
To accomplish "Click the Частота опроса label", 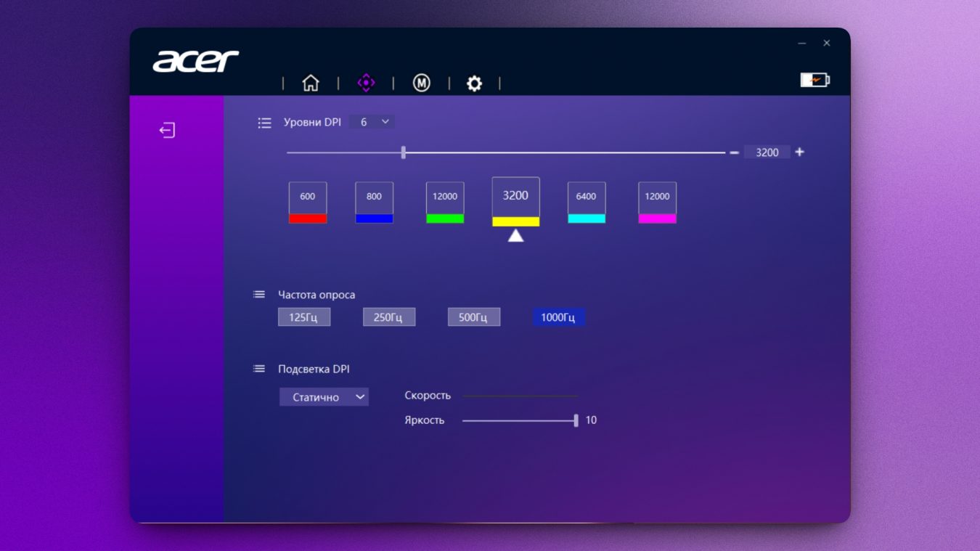I will click(x=317, y=295).
